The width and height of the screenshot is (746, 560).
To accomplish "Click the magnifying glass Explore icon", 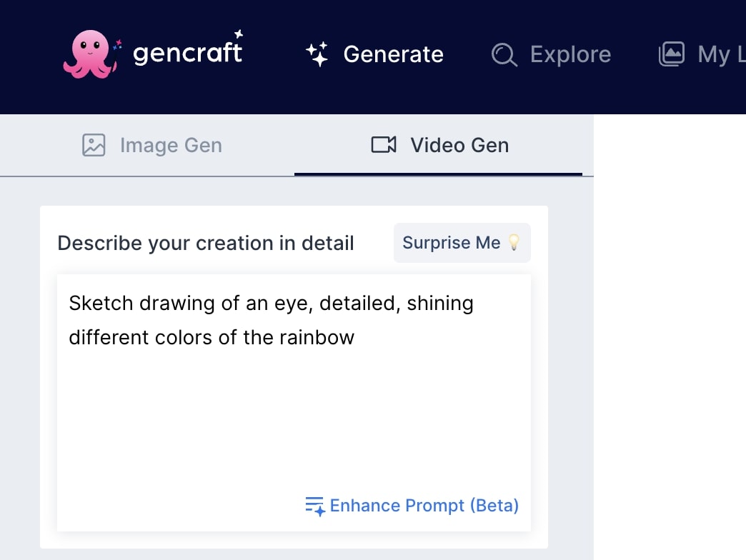I will pos(504,54).
